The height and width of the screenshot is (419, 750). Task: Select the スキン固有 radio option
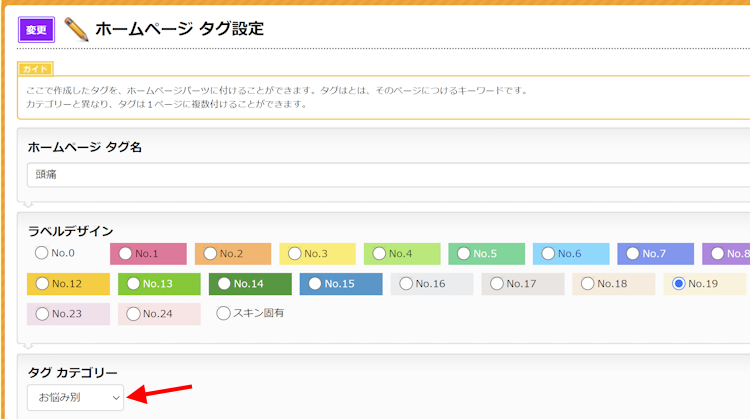pos(223,313)
